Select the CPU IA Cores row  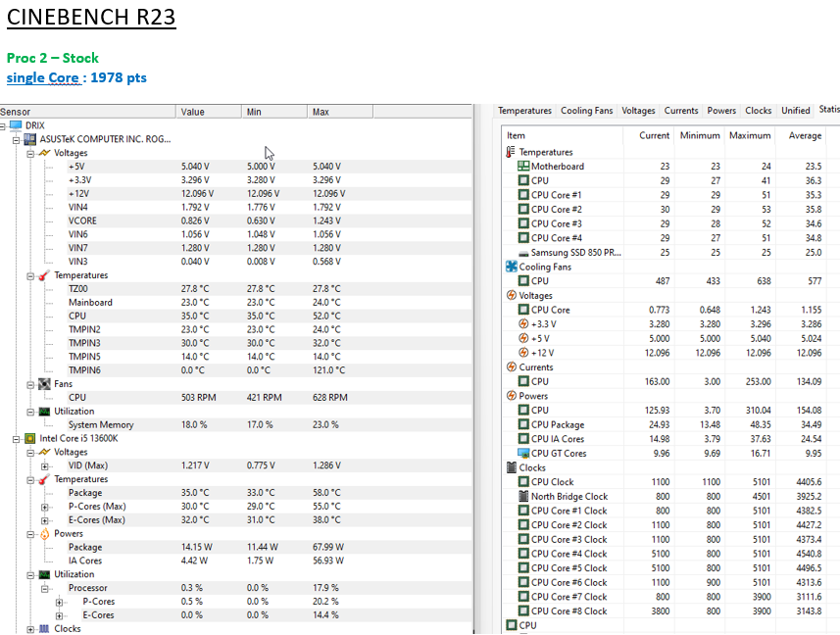point(670,439)
